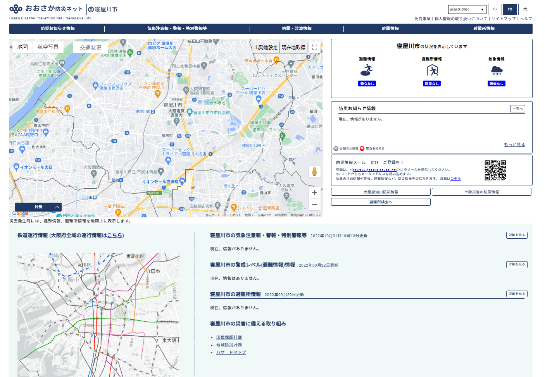Toggle the map fullscreen icon
Screen dimensions: 545x377
pos(315,47)
